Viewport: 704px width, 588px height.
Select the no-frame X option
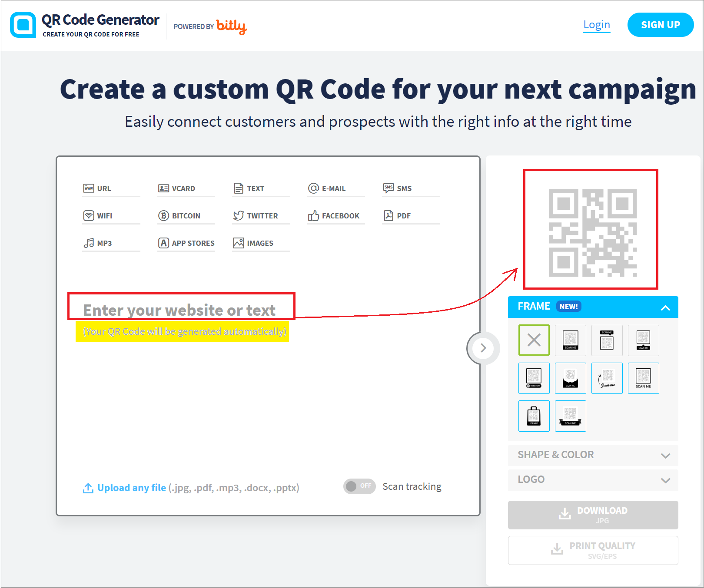(534, 340)
